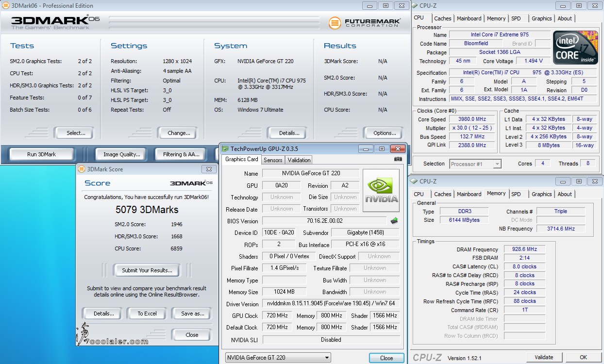
Task: Select the Graphics Card tab in GPU-Z
Action: tap(242, 159)
